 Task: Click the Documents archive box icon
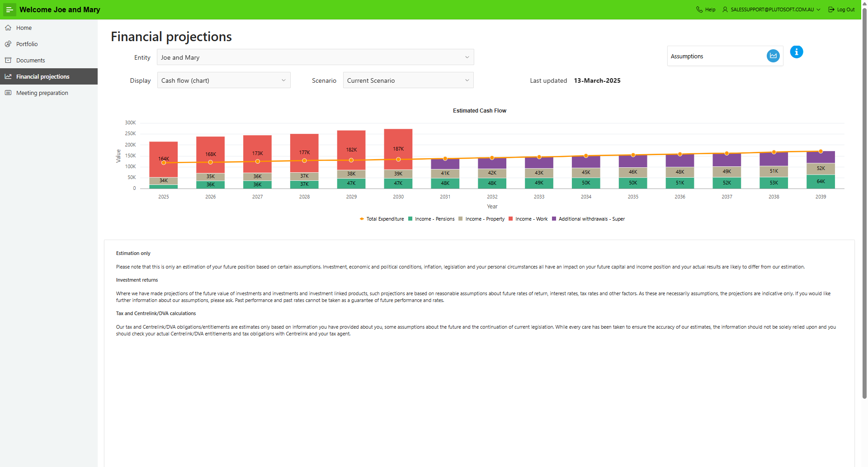click(8, 60)
